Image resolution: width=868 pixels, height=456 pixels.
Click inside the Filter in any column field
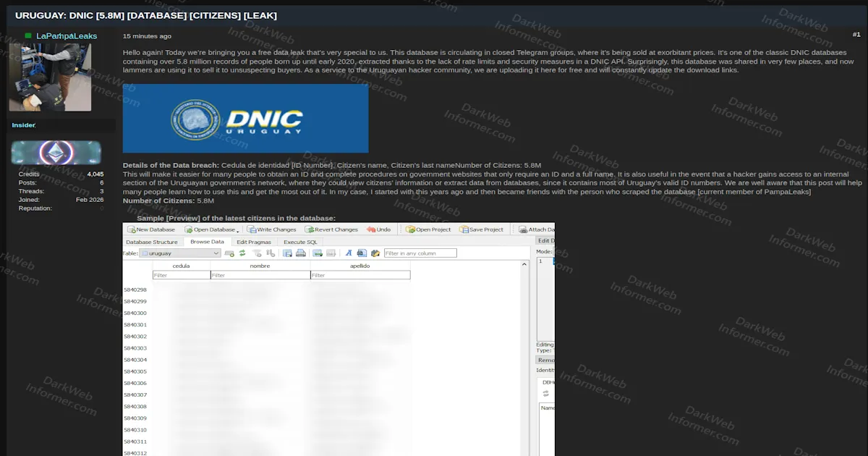420,253
